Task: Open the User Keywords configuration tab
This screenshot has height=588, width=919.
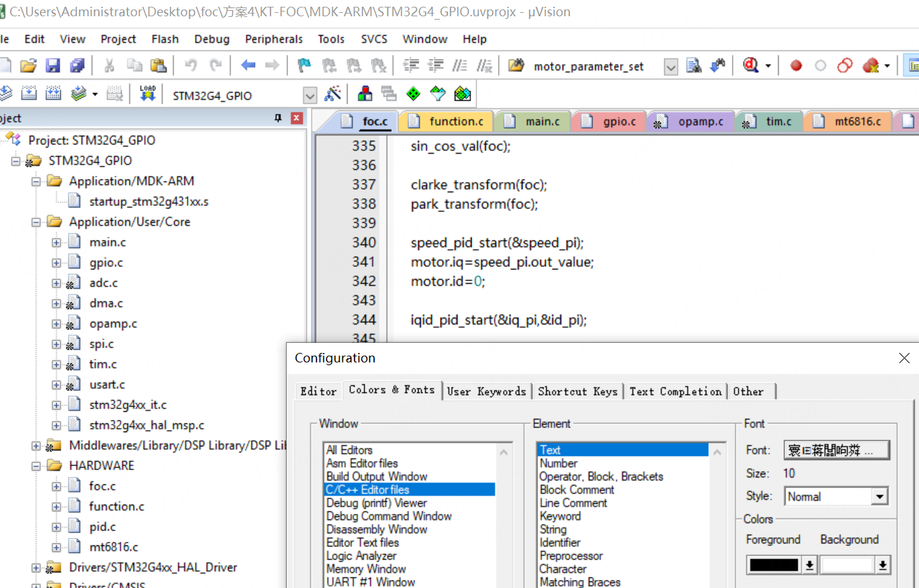Action: (487, 391)
